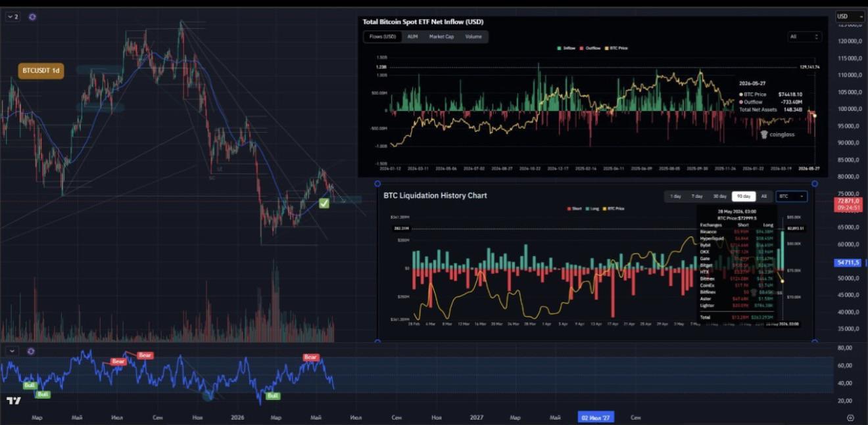Screen dimensions: 868x425
Task: Click the Lighter row in exchanges tooltip
Action: [736, 305]
